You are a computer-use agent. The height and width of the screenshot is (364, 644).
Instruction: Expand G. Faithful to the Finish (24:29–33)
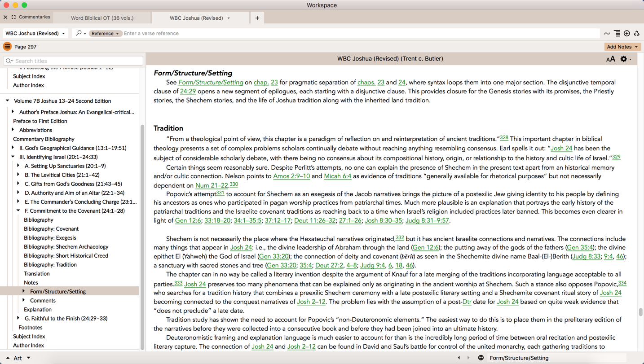18,318
